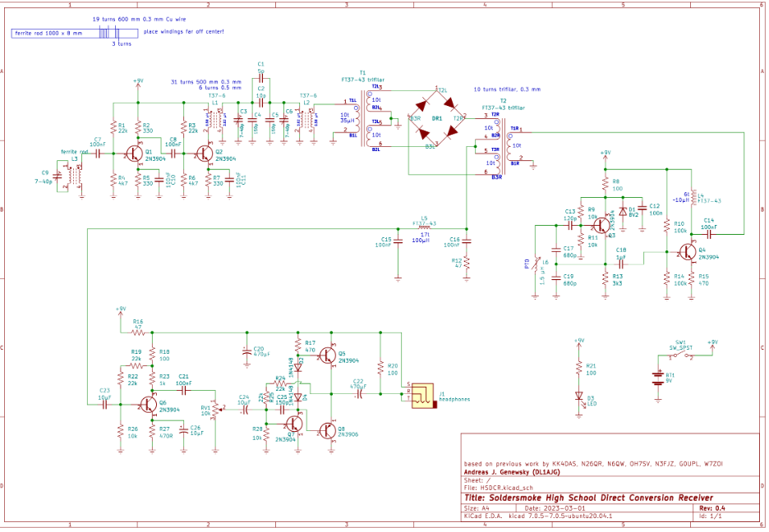The width and height of the screenshot is (769, 532).
Task: Click the DR1 diode ring mixer
Action: pyautogui.click(x=436, y=118)
